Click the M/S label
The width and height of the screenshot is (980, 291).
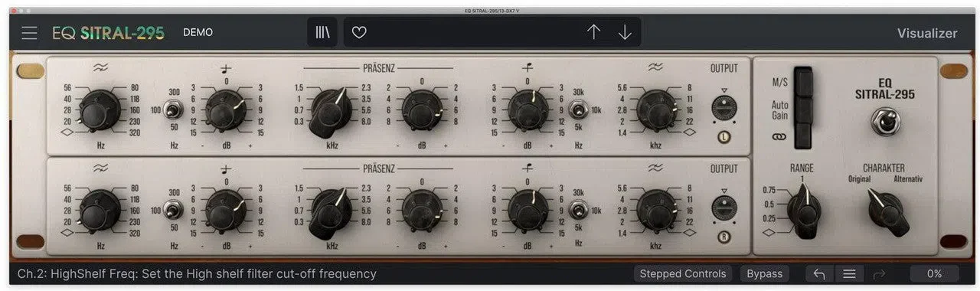(780, 82)
